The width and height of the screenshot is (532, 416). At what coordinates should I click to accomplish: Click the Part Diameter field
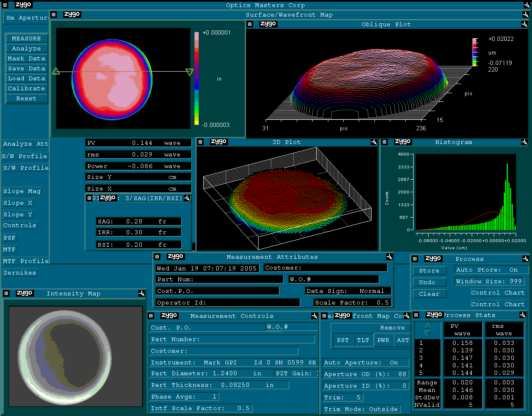[211, 374]
